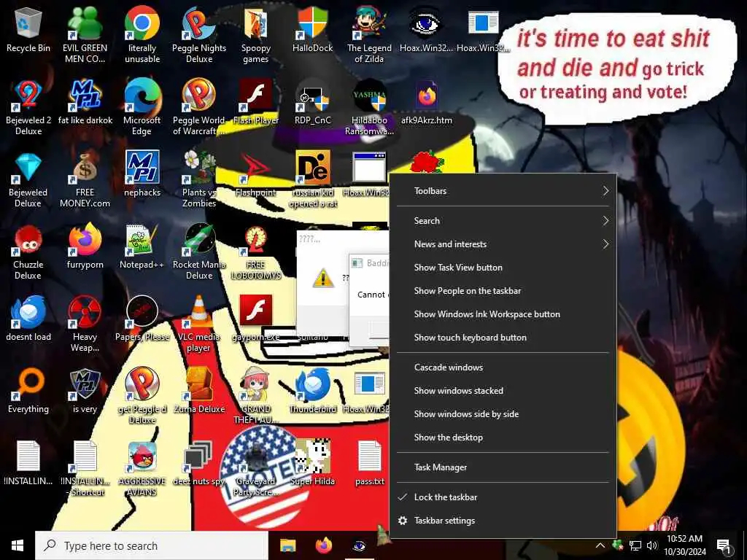The width and height of the screenshot is (747, 560).
Task: Open the eye application taskbar icon
Action: click(x=360, y=545)
